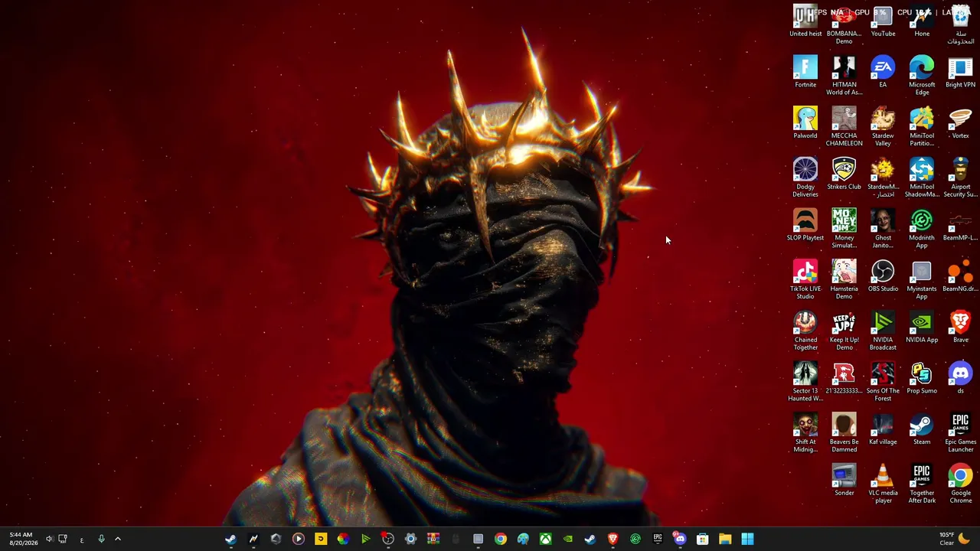Launch the Strikers Club shortcut
The image size is (980, 551).
tap(844, 174)
